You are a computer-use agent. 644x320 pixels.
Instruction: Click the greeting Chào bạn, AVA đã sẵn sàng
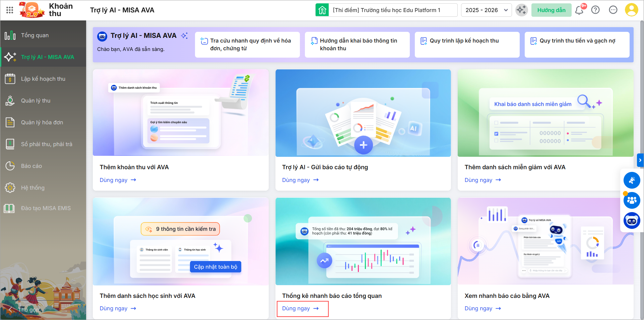click(131, 49)
